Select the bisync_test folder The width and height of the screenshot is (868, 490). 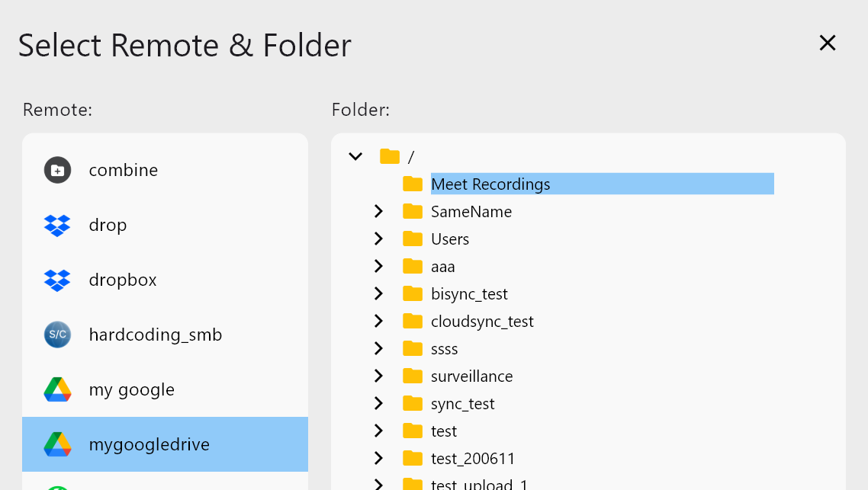pos(470,293)
